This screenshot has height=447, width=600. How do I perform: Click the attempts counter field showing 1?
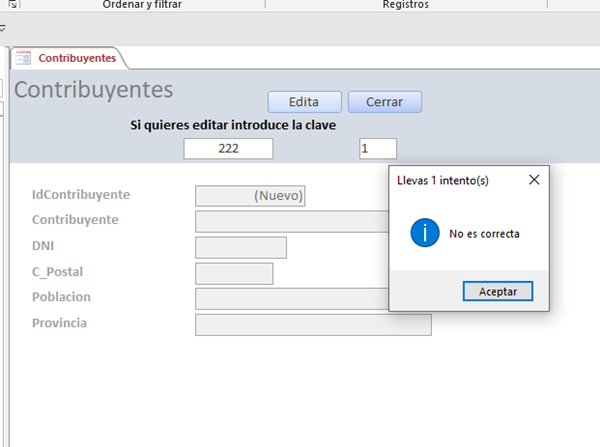(378, 148)
